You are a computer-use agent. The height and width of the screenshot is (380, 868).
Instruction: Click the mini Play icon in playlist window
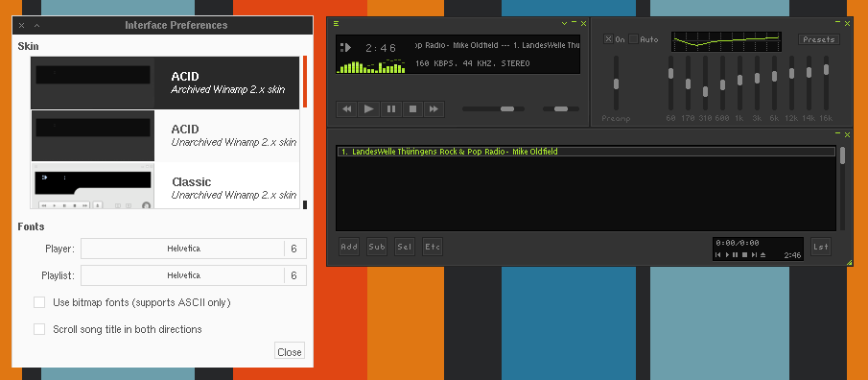coord(727,255)
